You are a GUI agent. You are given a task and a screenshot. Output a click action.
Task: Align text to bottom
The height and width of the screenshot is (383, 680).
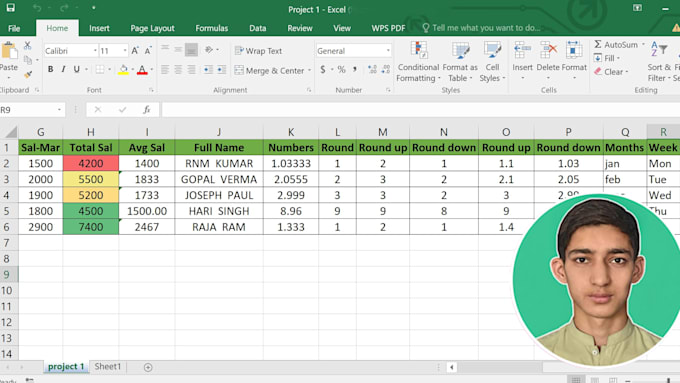click(x=191, y=49)
